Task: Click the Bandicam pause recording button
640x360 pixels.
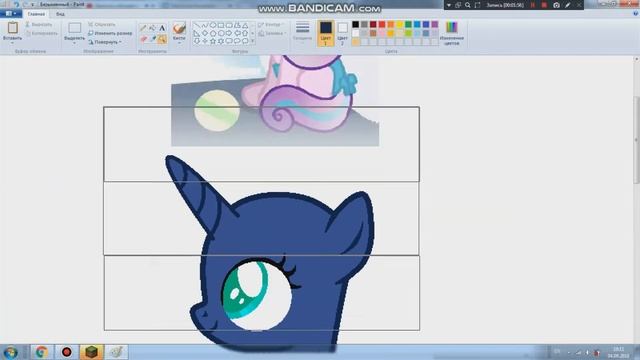Action: click(x=533, y=5)
